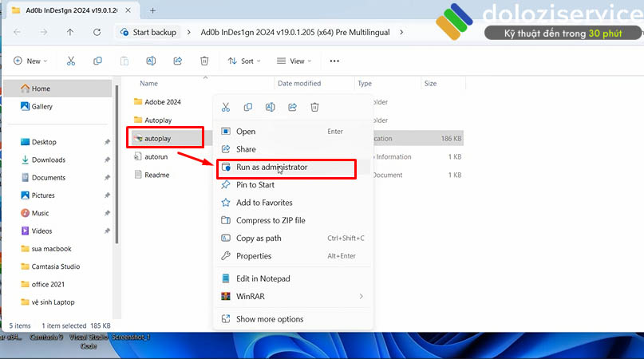Expand the chevron after Start backup
The height and width of the screenshot is (359, 644).
pyautogui.click(x=188, y=32)
